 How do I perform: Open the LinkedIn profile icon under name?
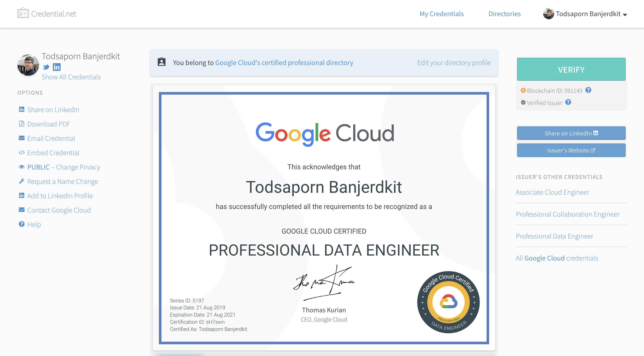pyautogui.click(x=57, y=67)
